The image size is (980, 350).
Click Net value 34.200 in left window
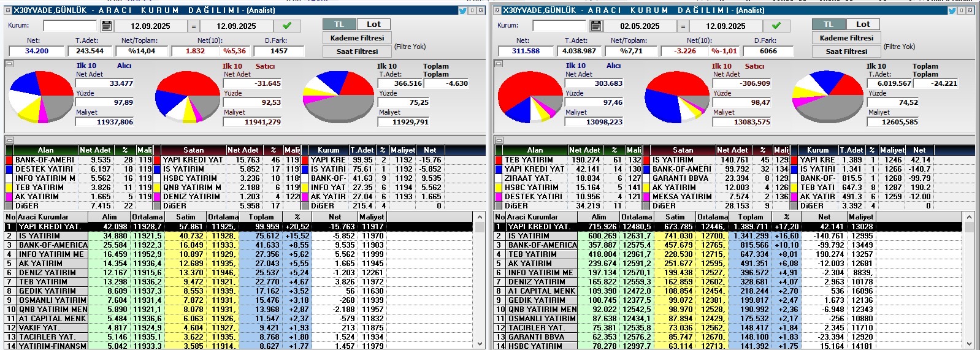tap(36, 51)
